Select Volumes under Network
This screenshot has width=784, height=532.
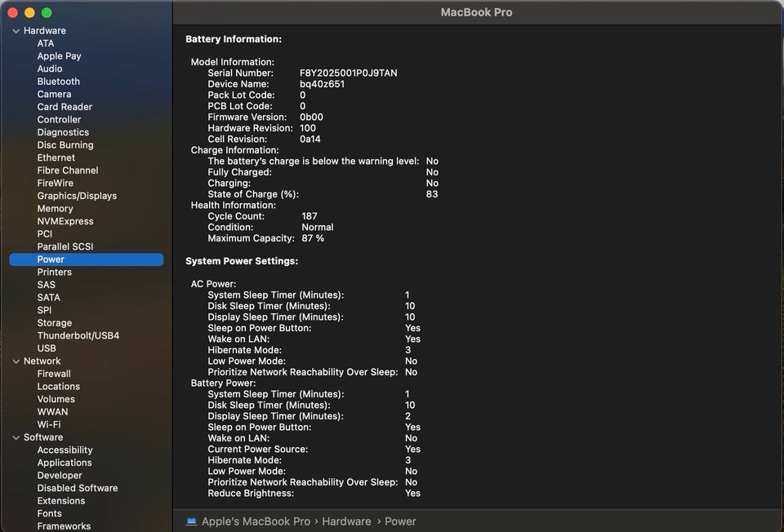click(56, 399)
